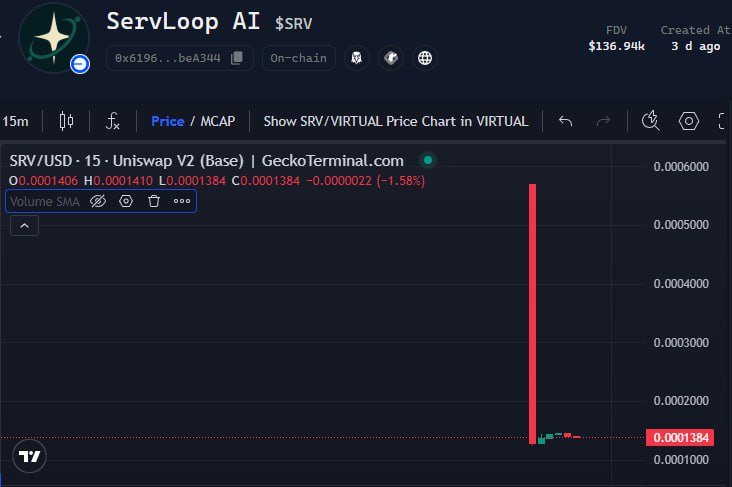This screenshot has width=732, height=487.
Task: Open the 0x6196...beA344 address pill
Action: tap(180, 58)
